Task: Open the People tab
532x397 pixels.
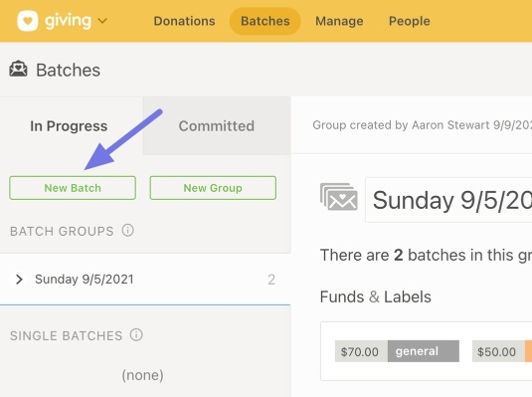Action: (x=409, y=21)
